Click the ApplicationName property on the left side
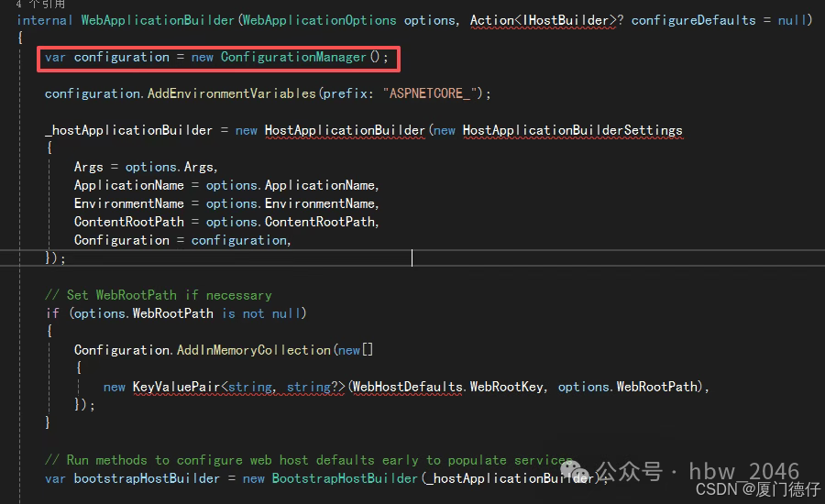Viewport: 825px width, 504px height. (129, 185)
